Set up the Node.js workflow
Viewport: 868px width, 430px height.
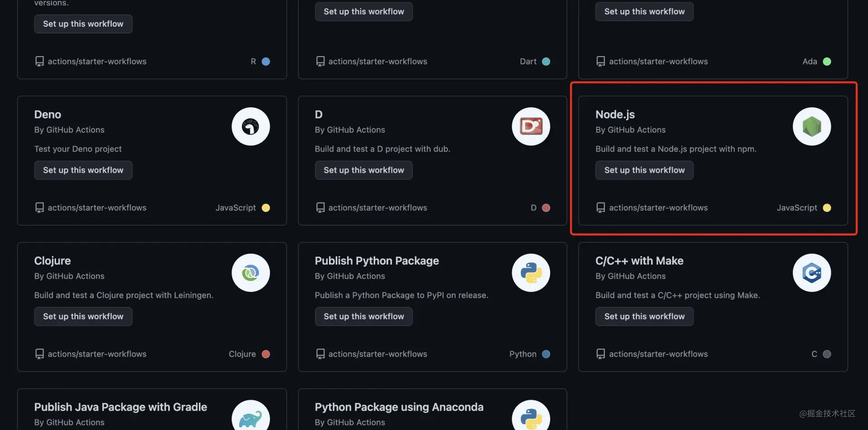[644, 170]
